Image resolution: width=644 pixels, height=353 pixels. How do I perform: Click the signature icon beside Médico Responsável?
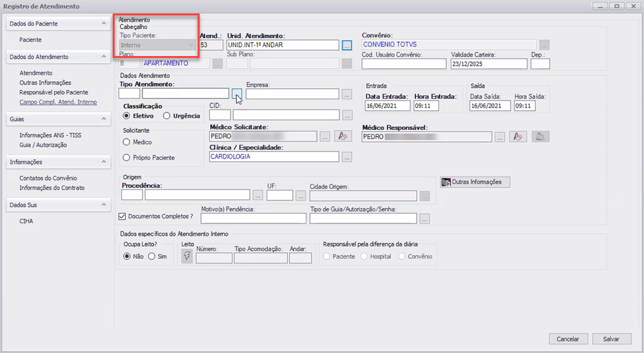(518, 137)
